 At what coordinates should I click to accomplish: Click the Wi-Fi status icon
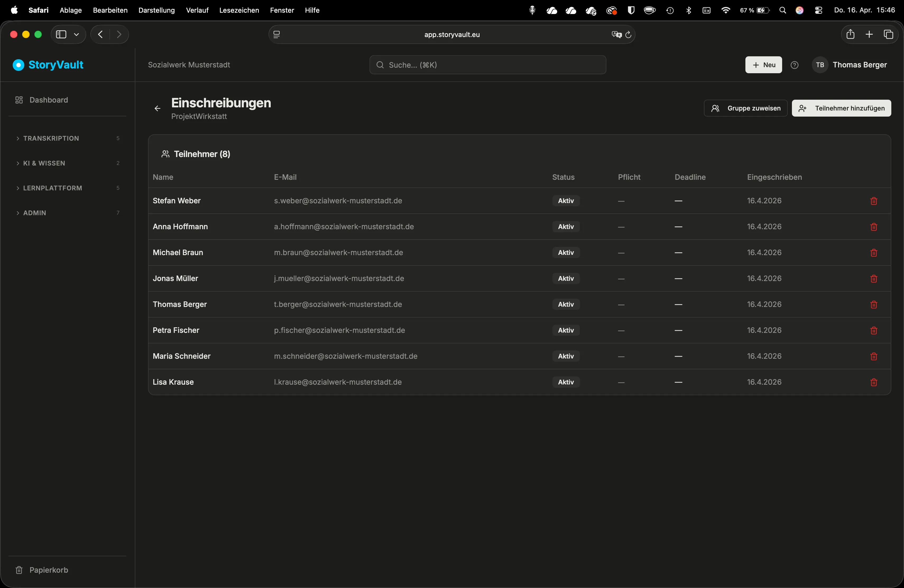(726, 10)
